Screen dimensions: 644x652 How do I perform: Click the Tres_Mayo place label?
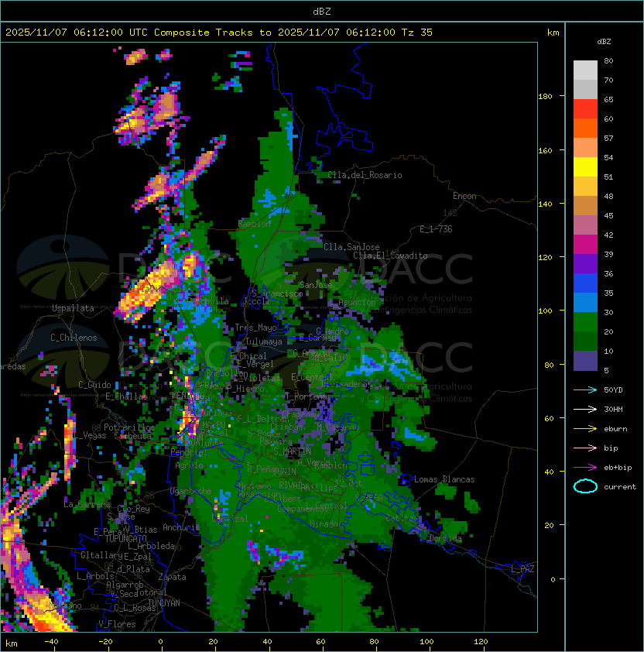255,328
